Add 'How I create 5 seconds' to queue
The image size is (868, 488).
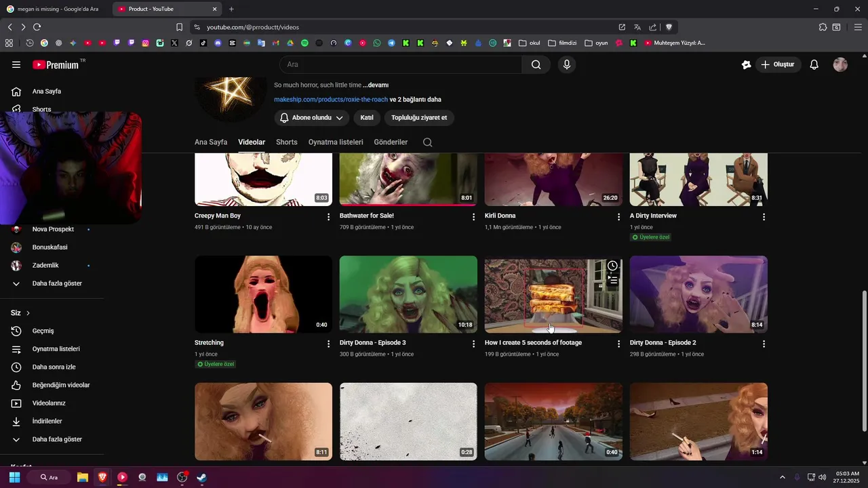pyautogui.click(x=612, y=279)
